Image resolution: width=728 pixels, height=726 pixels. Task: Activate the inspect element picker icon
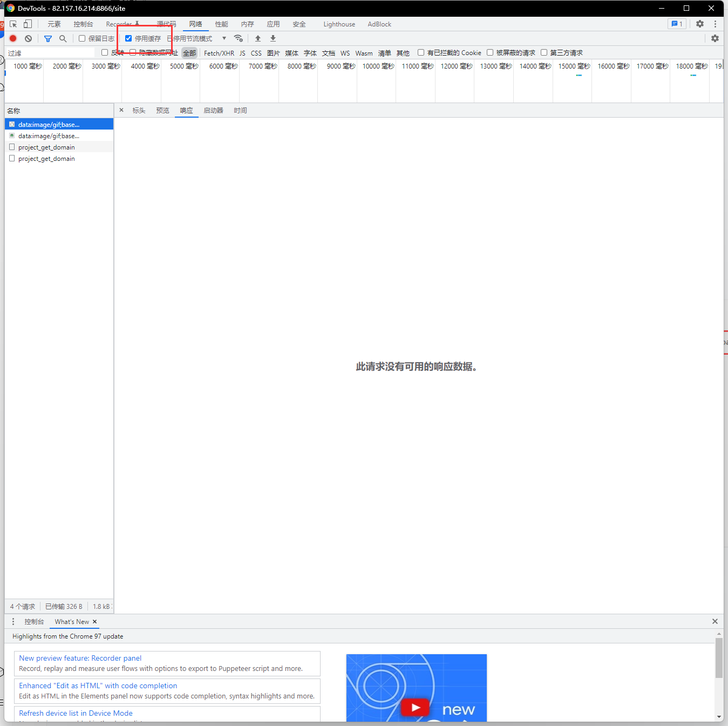click(13, 24)
